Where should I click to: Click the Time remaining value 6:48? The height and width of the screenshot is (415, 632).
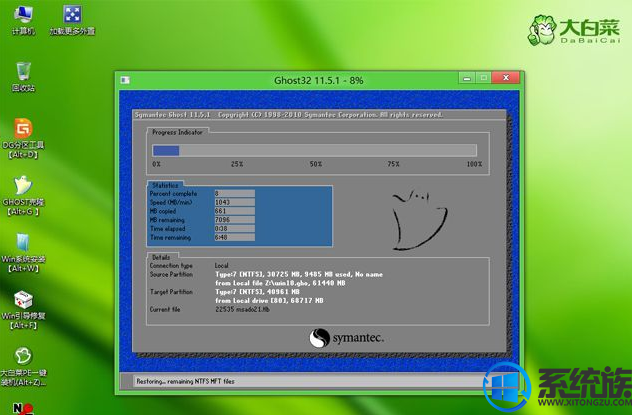[234, 238]
